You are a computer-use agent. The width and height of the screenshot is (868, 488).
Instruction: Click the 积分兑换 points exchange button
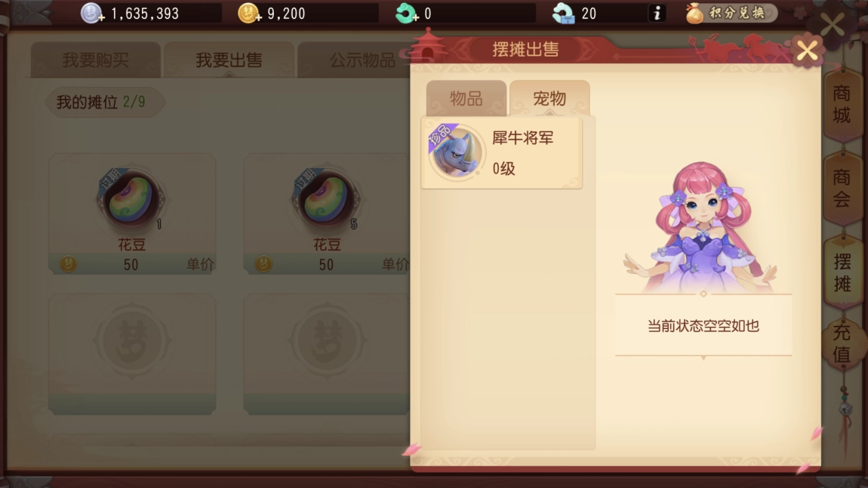[x=731, y=13]
